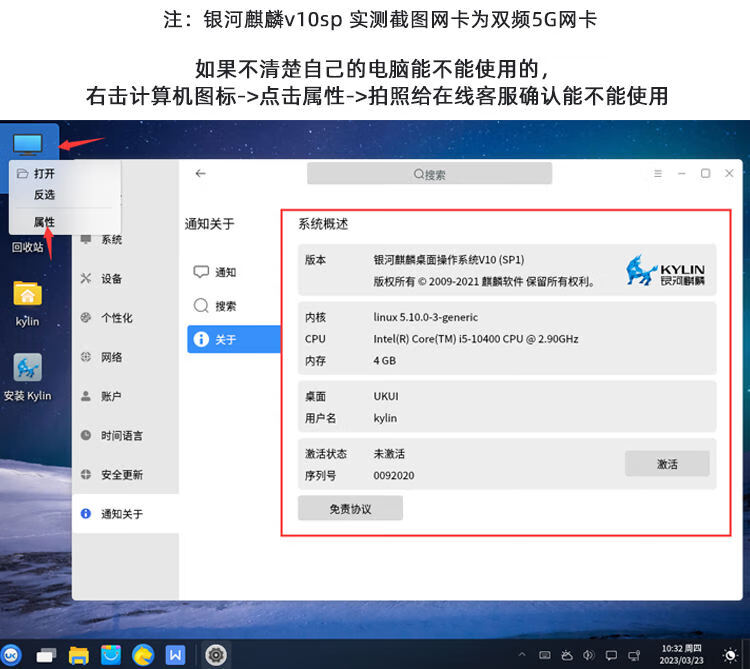750x669 pixels.
Task: Click the settings gear in taskbar
Action: 214,655
